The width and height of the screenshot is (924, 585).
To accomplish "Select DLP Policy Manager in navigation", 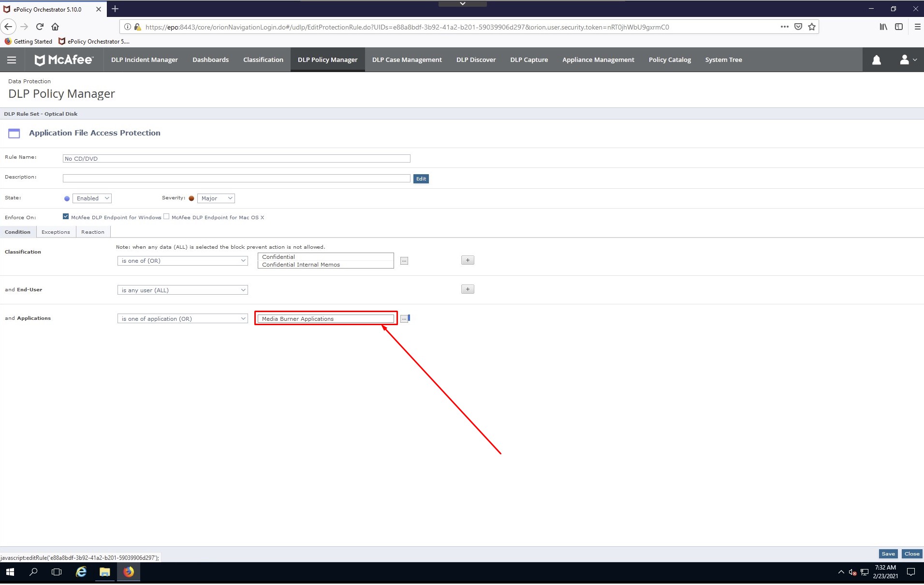I will click(327, 60).
